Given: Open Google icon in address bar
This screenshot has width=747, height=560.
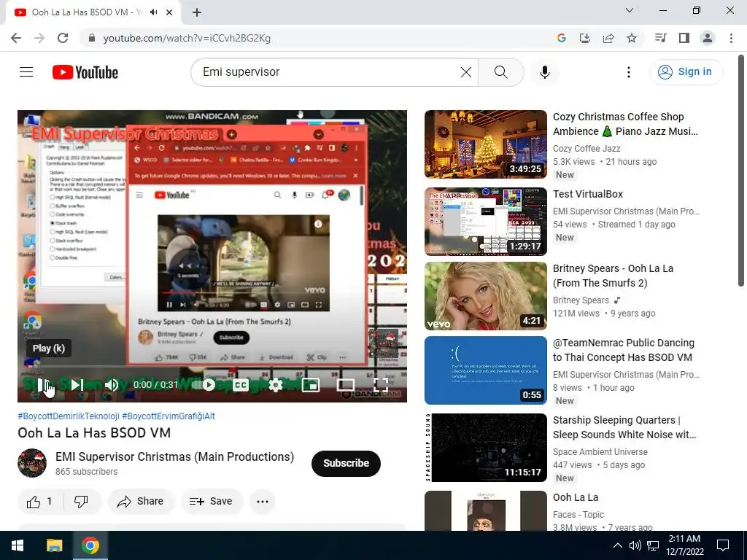Looking at the screenshot, I should click(x=561, y=38).
